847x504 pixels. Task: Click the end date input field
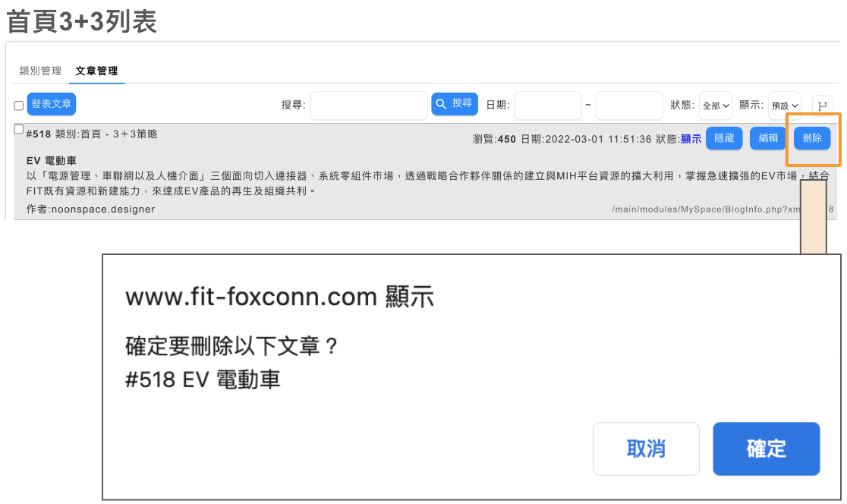[628, 106]
